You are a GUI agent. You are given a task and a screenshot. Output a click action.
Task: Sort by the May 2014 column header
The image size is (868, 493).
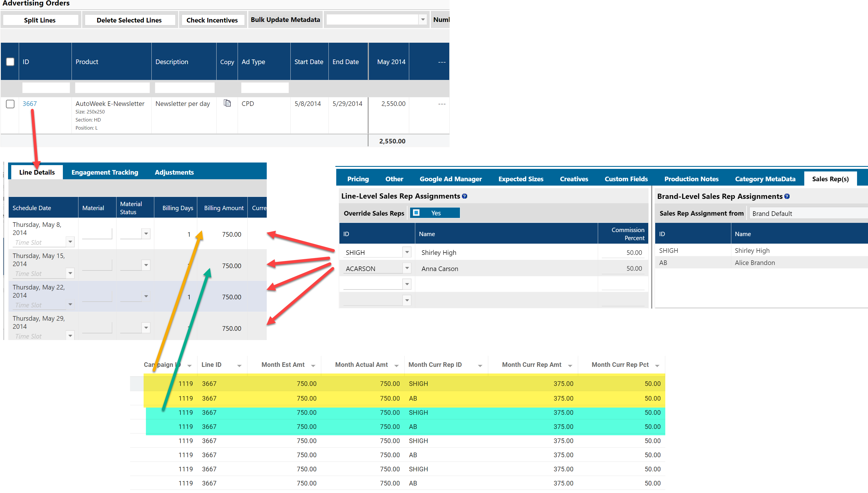389,62
